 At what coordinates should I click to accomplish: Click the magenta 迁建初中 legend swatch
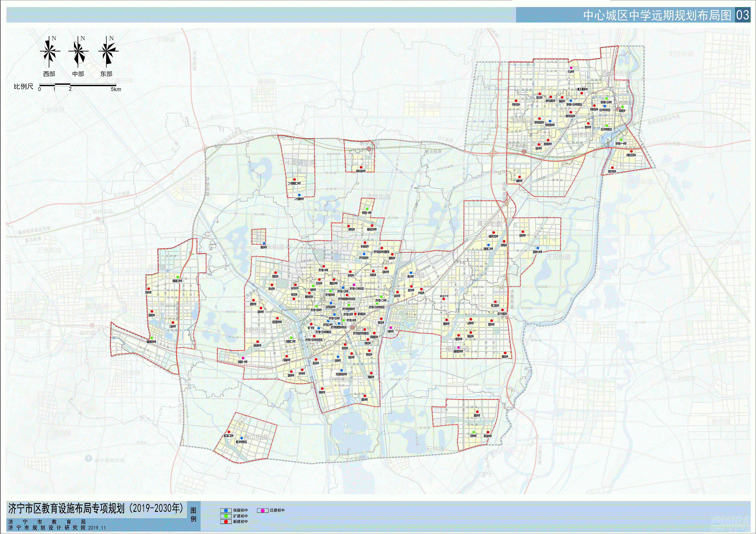coord(262,511)
